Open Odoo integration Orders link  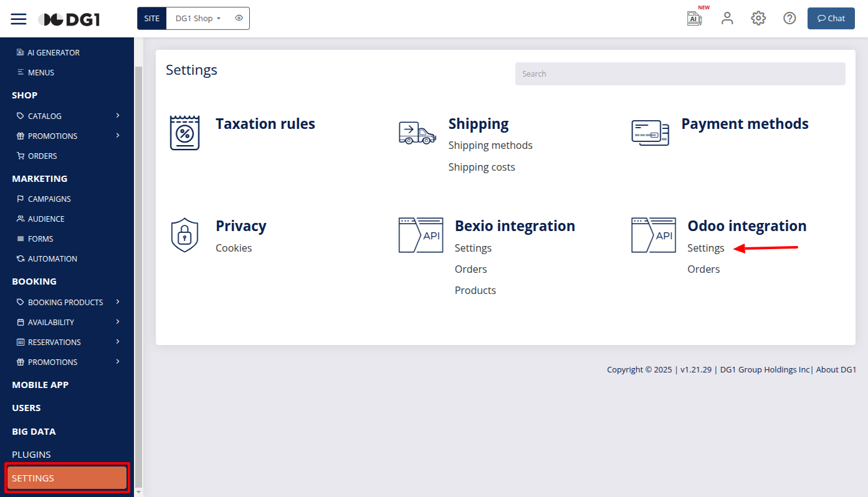[703, 269]
